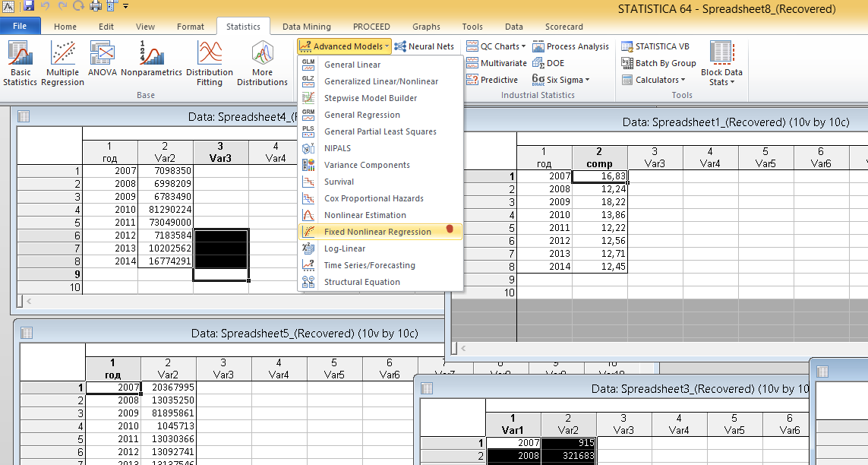Click the Undo icon in title bar
The image size is (868, 465).
[46, 6]
